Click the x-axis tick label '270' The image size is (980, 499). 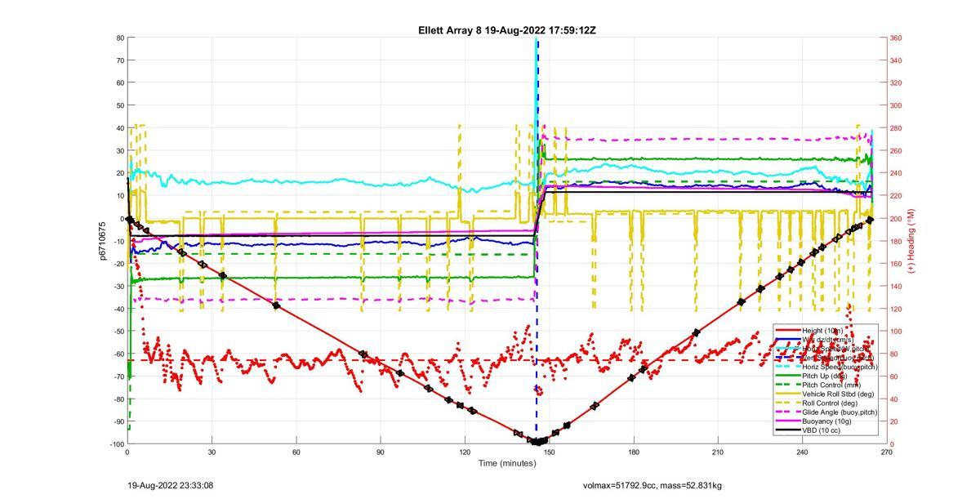point(887,452)
